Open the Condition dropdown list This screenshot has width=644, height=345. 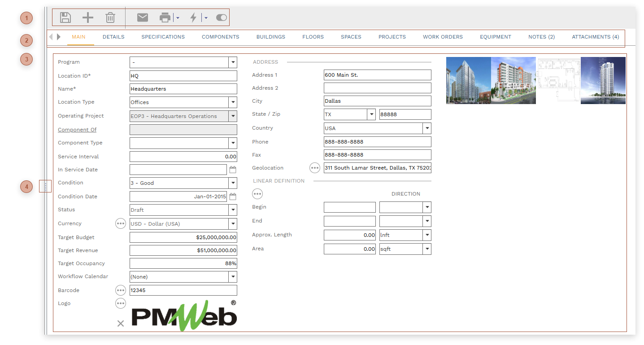(x=232, y=183)
